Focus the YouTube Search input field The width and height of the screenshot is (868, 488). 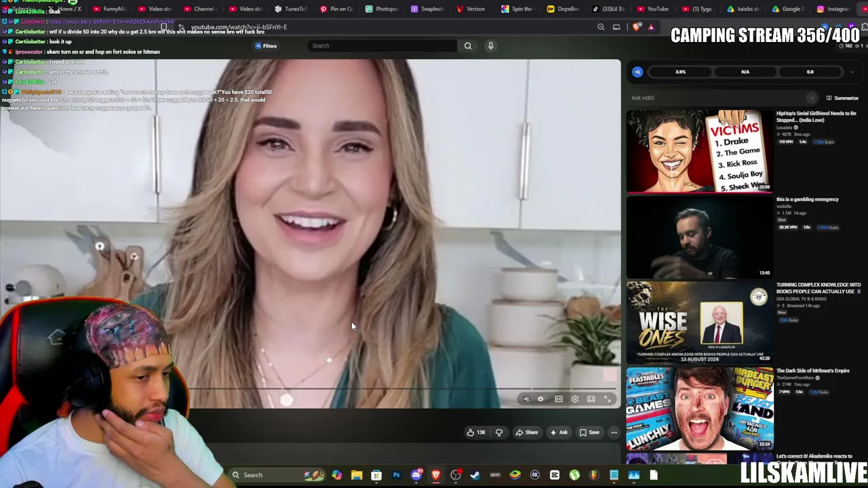(x=383, y=45)
